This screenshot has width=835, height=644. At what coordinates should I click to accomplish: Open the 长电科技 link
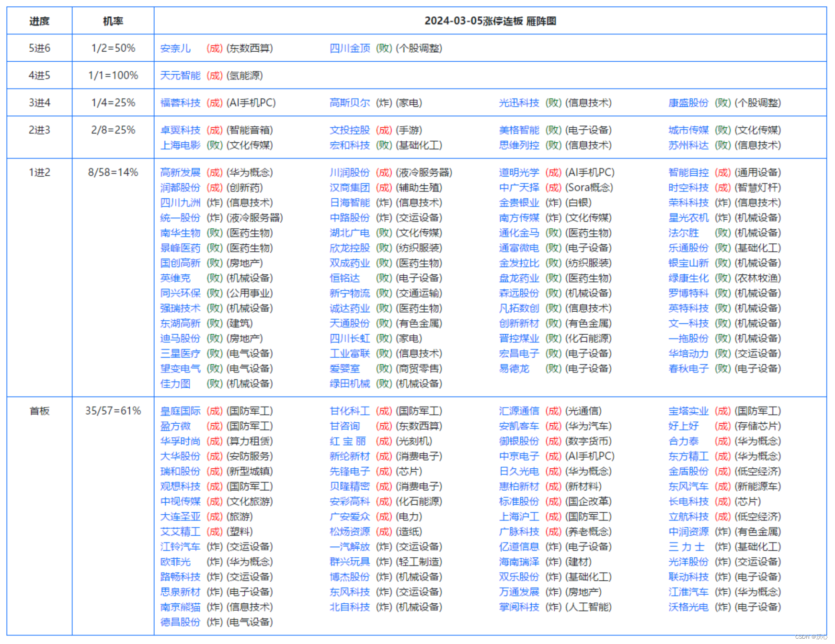click(x=688, y=502)
